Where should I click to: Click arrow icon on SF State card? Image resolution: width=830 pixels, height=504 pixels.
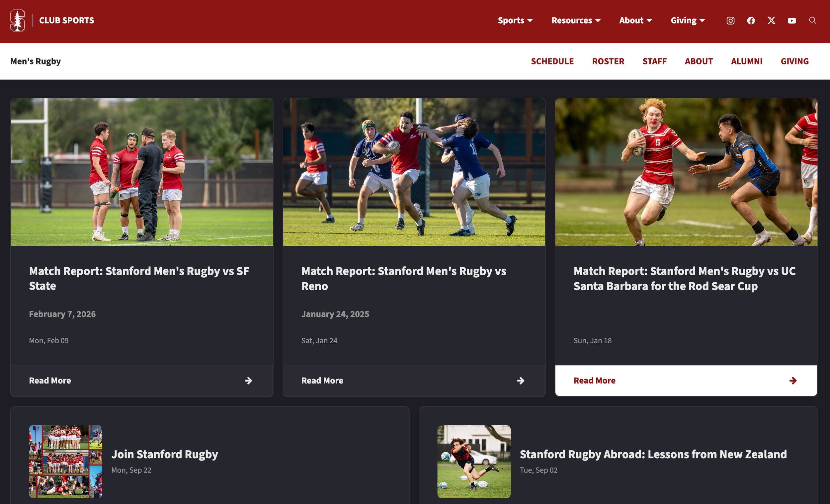pos(248,381)
